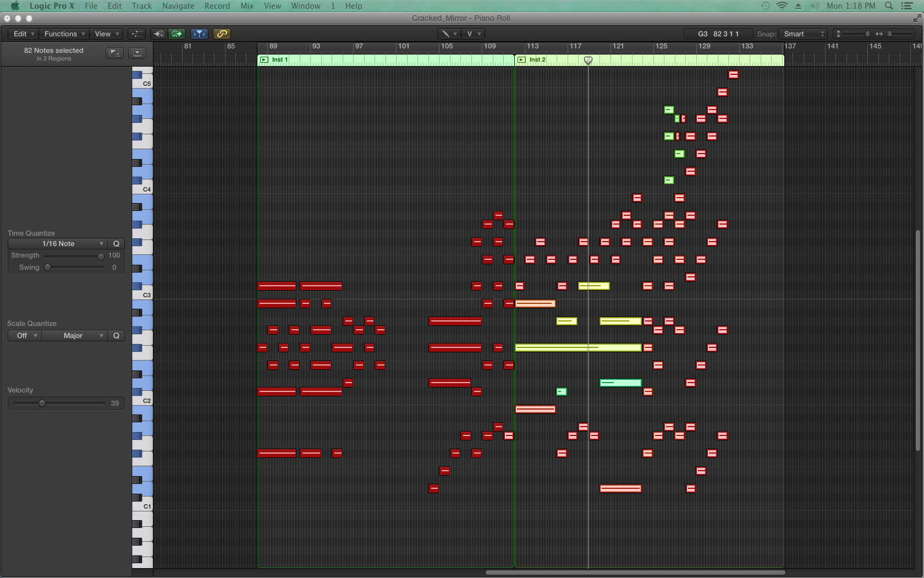Toggle the Catch Playhead button
The width and height of the screenshot is (924, 578).
click(199, 34)
